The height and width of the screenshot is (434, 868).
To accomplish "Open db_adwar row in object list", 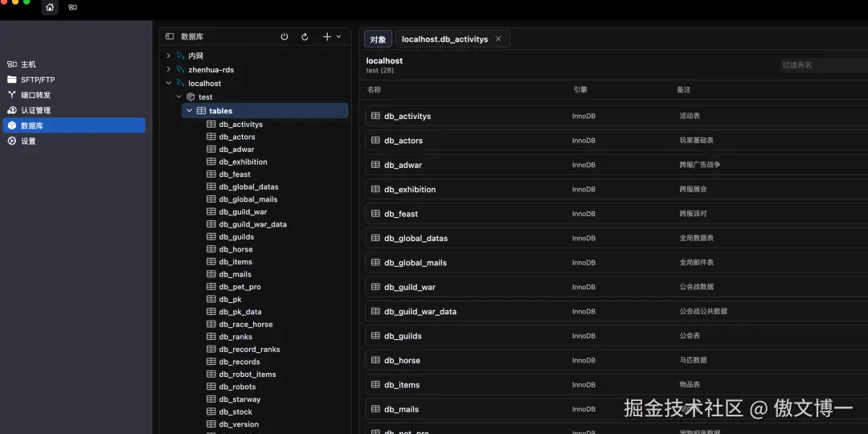I will click(x=616, y=165).
